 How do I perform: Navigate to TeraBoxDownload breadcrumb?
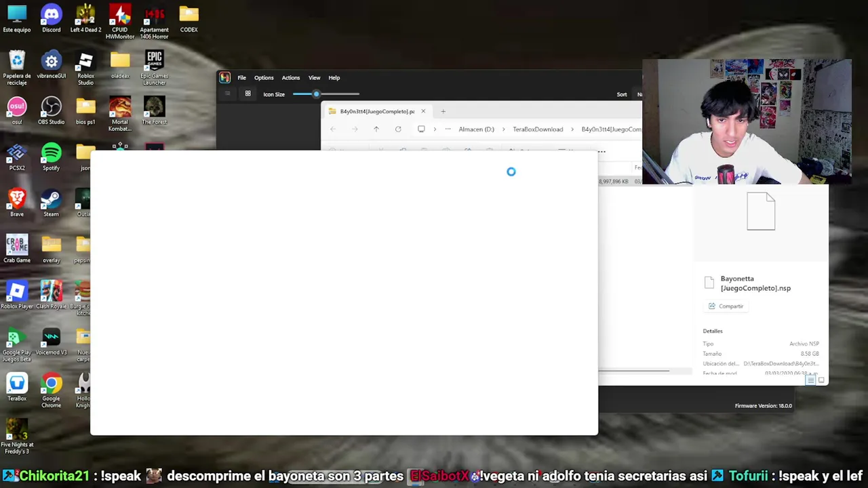coord(538,129)
